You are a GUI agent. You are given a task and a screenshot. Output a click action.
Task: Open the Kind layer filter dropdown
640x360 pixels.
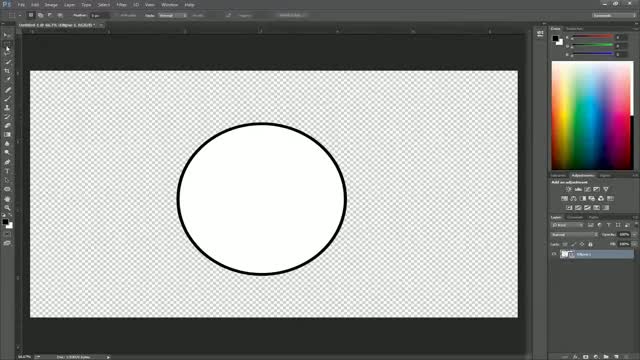click(x=567, y=225)
